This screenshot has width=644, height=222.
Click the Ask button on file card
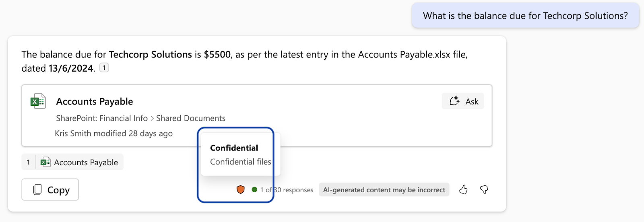coord(463,101)
